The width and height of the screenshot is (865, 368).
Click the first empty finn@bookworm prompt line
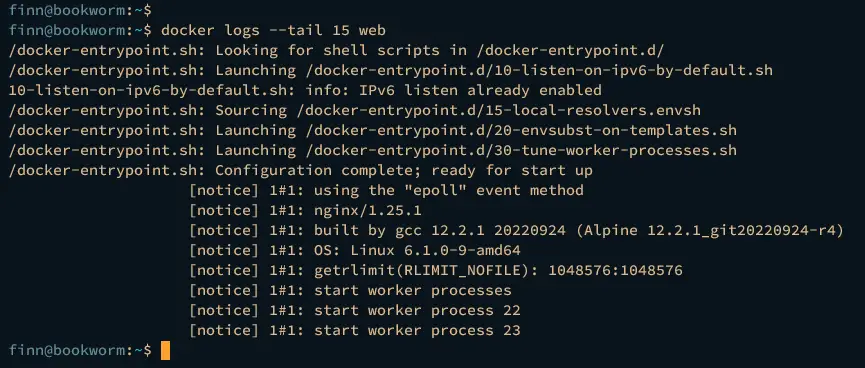[x=81, y=10]
